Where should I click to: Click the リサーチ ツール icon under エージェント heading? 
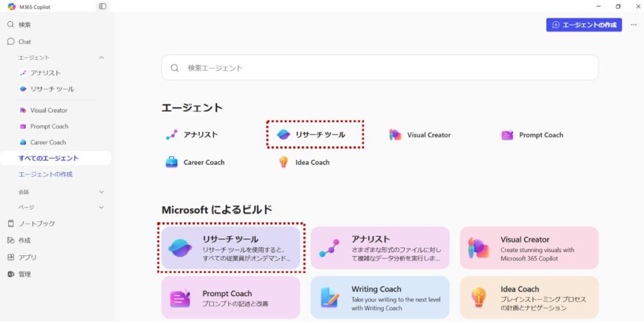284,134
